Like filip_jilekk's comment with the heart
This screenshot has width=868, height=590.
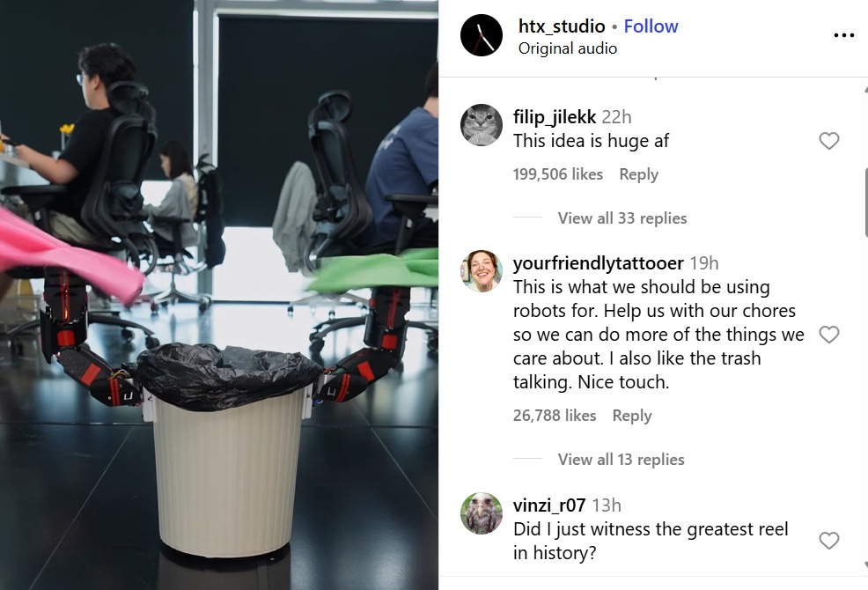click(x=828, y=141)
